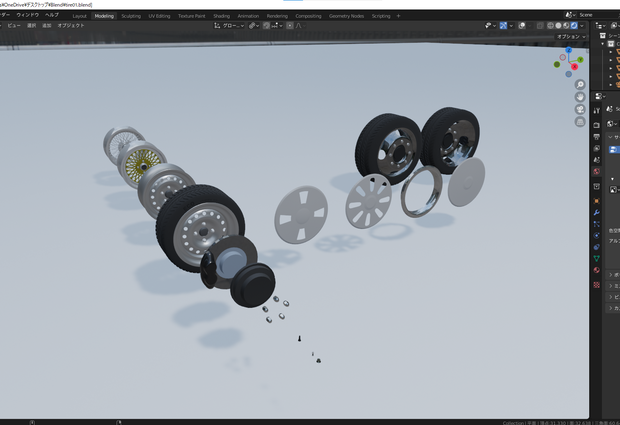Open the Texture checkerboard properties tab
Viewport: 620px width, 425px height.
597,285
